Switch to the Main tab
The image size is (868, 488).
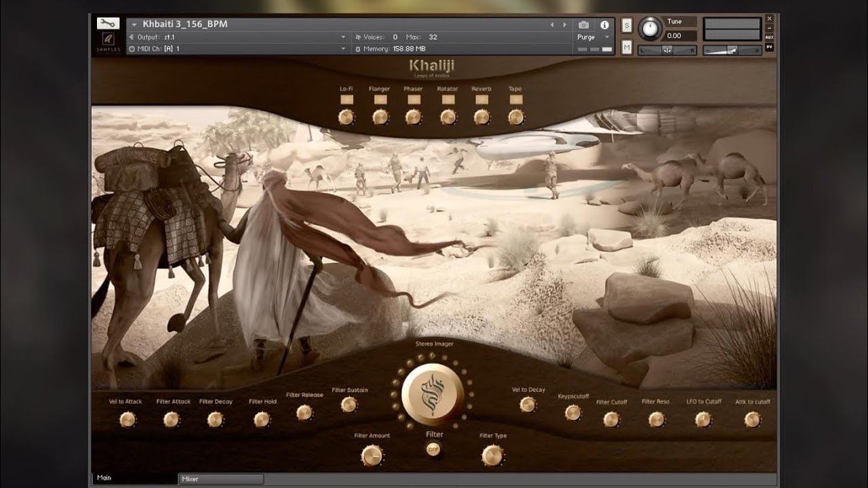pos(134,478)
